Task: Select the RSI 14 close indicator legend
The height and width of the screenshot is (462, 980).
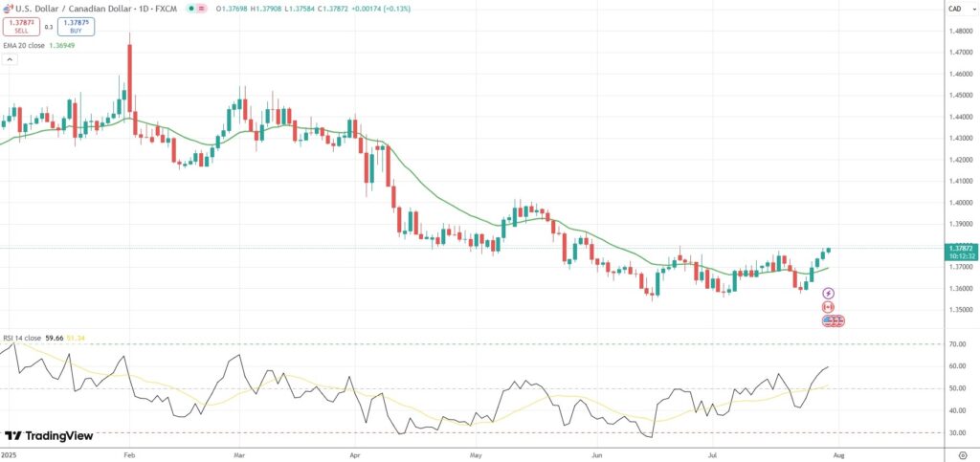Action: (x=22, y=338)
